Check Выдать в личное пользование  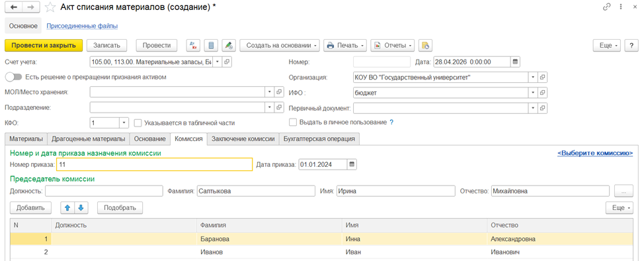coord(293,123)
